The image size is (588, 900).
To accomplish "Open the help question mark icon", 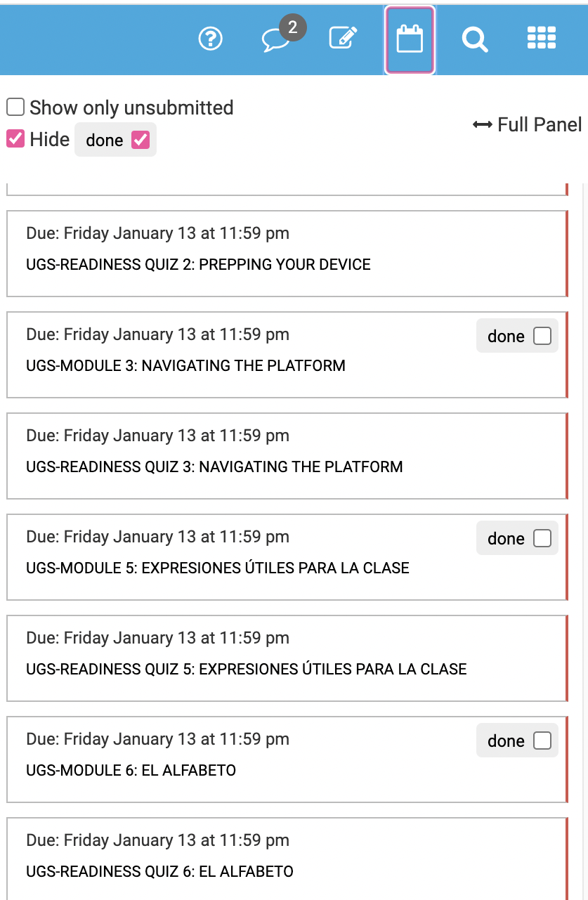I will pos(211,39).
